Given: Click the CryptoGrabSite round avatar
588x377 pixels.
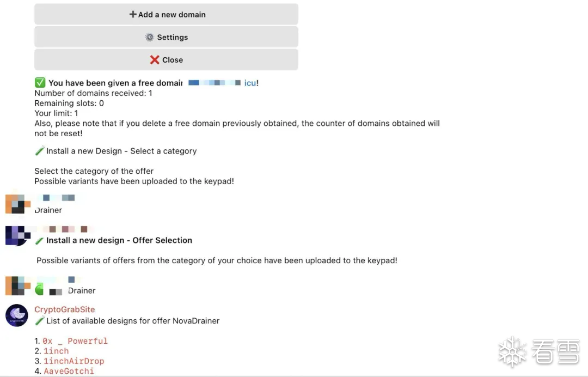Looking at the screenshot, I should pyautogui.click(x=17, y=315).
